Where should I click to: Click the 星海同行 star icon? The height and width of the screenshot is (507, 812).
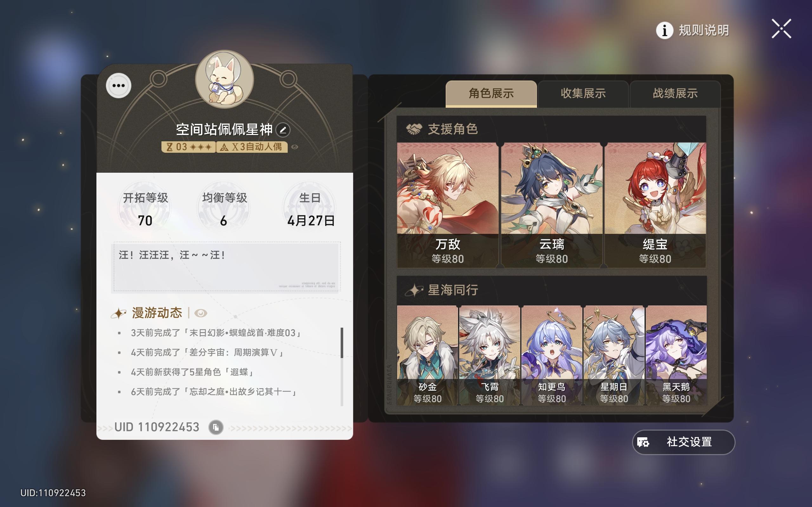tap(414, 290)
